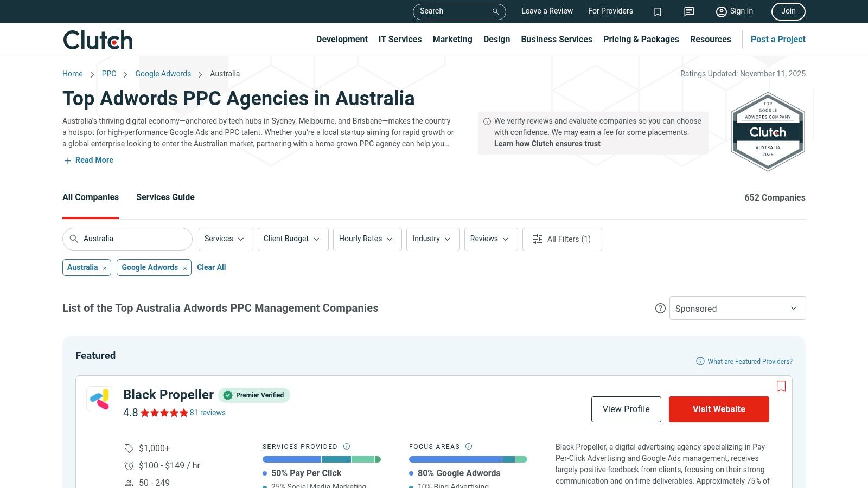Open the 81 reviews link
868x488 pixels.
coord(207,413)
